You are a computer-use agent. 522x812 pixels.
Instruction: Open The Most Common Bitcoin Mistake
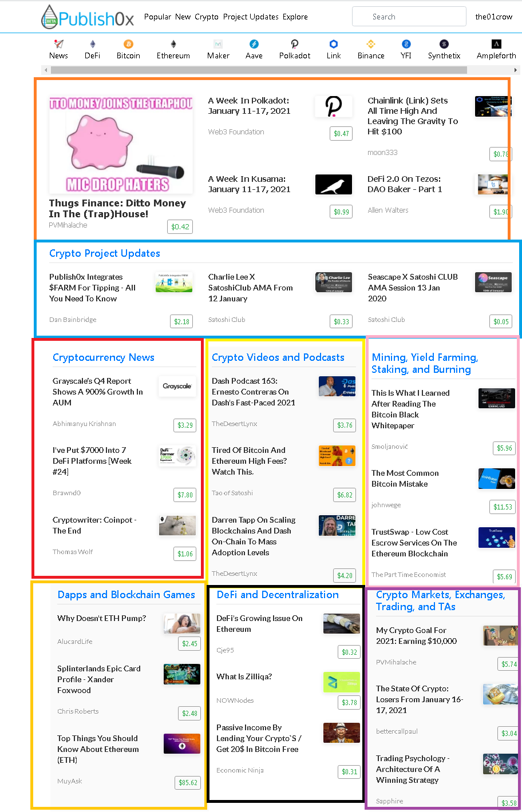click(405, 479)
